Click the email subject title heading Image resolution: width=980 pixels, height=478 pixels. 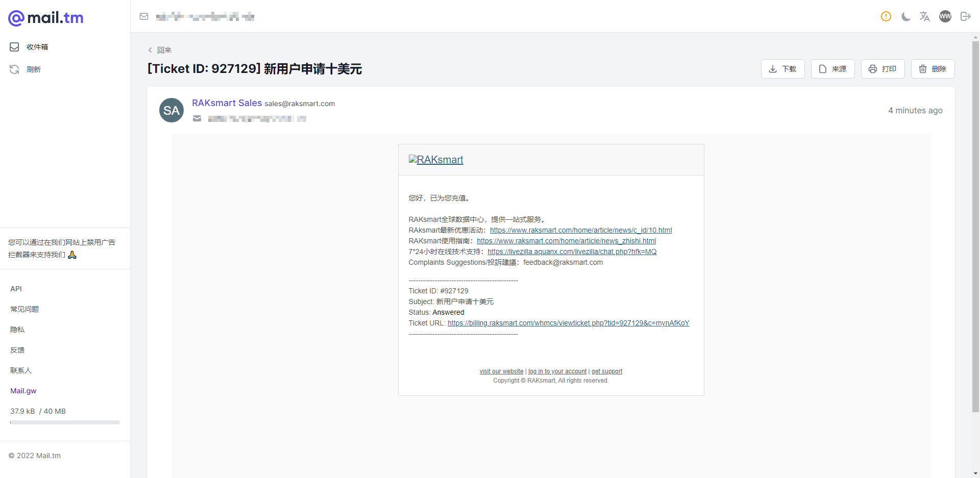[255, 69]
